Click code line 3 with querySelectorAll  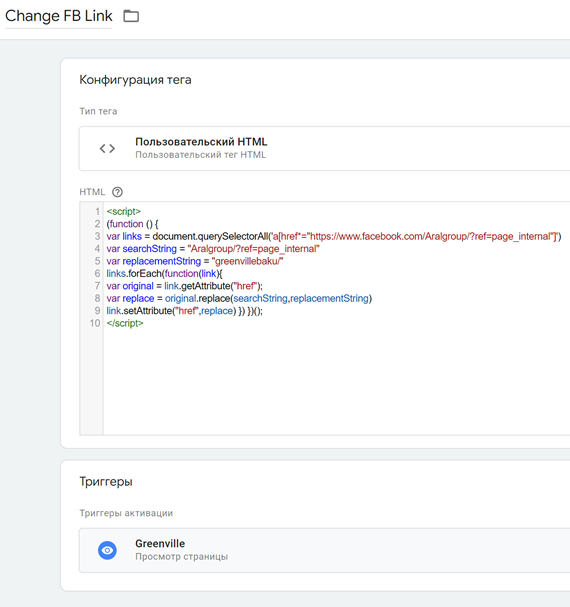pos(334,236)
